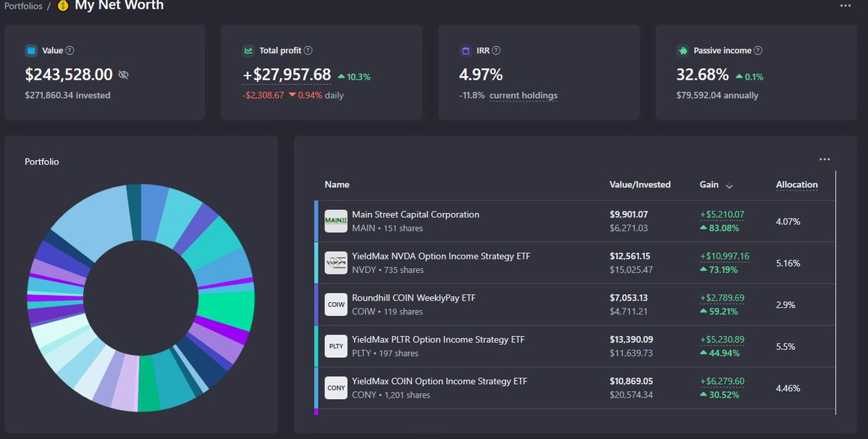The width and height of the screenshot is (868, 439).
Task: Click the IRR calendar icon
Action: point(465,51)
